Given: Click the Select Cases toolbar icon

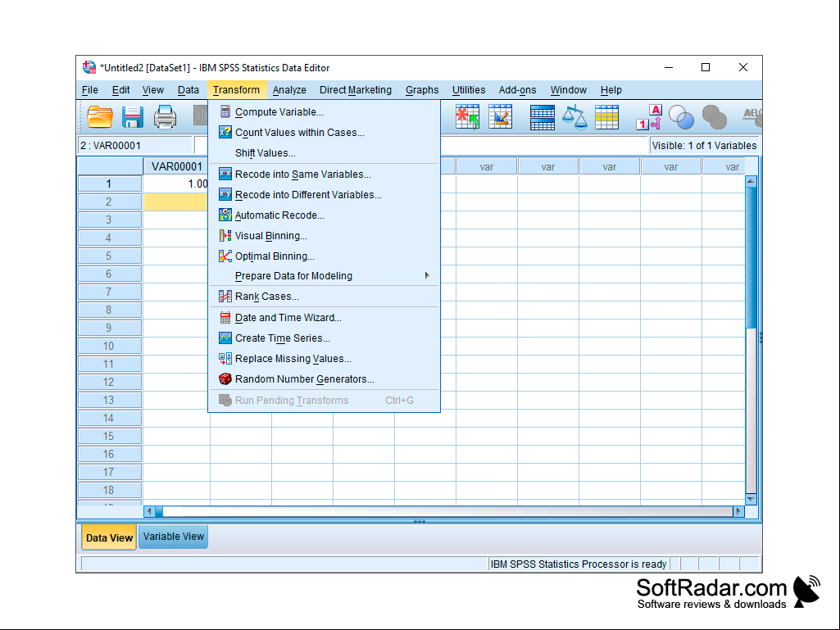Looking at the screenshot, I should [x=607, y=117].
